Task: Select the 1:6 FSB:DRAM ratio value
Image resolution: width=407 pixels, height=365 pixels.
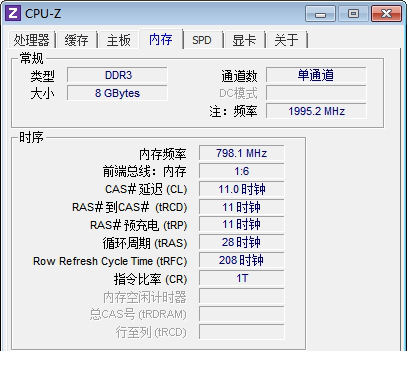Action: click(242, 171)
